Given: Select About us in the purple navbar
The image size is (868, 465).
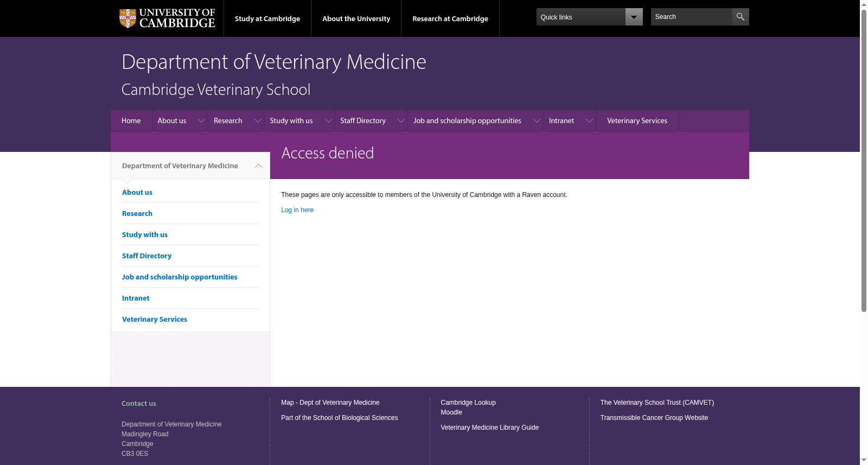Looking at the screenshot, I should pos(172,120).
